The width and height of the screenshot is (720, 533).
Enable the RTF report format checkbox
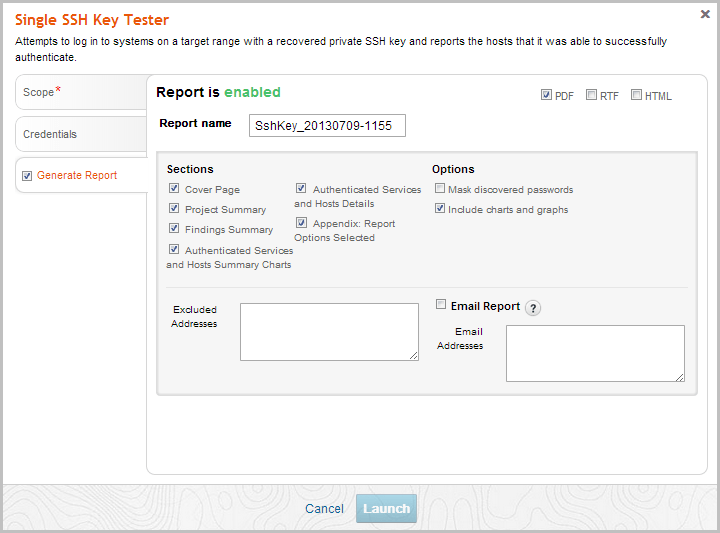point(591,95)
